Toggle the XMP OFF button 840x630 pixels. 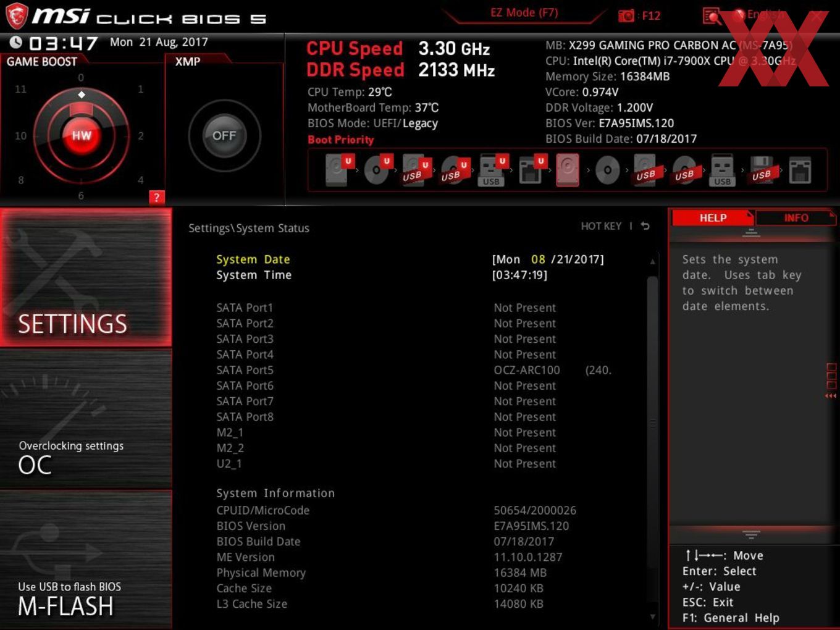click(224, 135)
